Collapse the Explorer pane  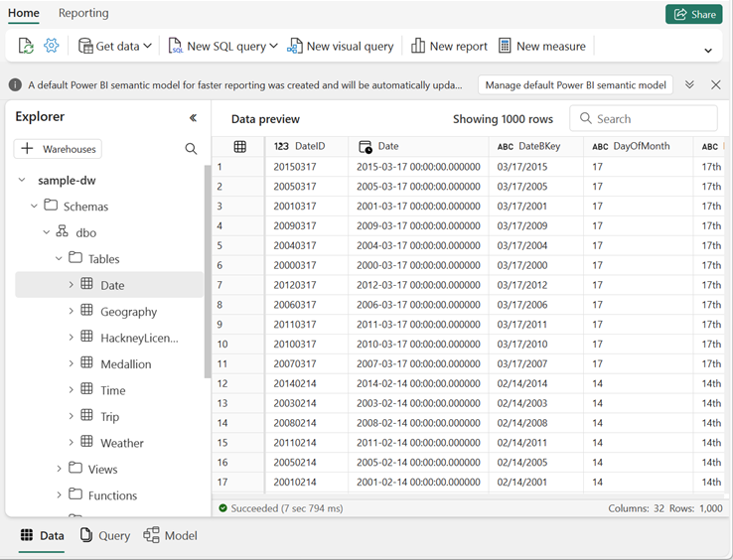tap(193, 118)
